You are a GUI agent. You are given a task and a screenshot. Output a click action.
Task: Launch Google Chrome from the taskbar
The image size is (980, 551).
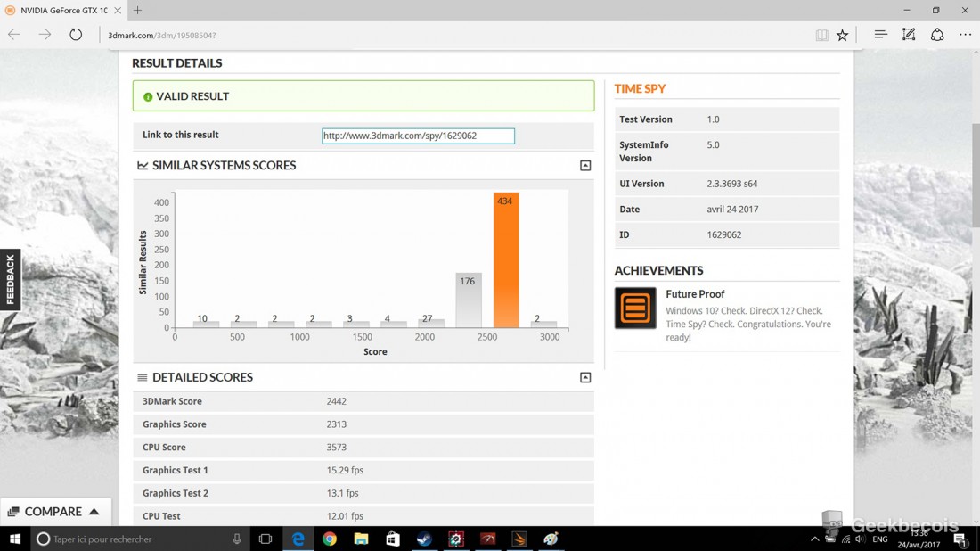pos(330,539)
